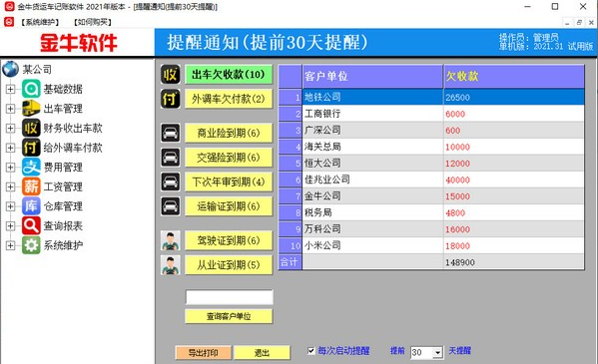Image resolution: width=598 pixels, height=364 pixels.
Task: Click the 下次年审到期(4) button
Action: (229, 182)
